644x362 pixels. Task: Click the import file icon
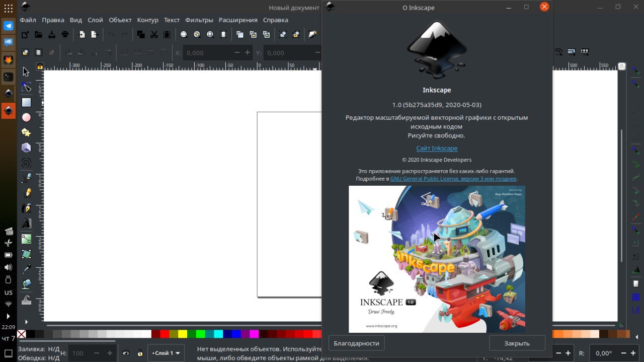click(x=82, y=35)
